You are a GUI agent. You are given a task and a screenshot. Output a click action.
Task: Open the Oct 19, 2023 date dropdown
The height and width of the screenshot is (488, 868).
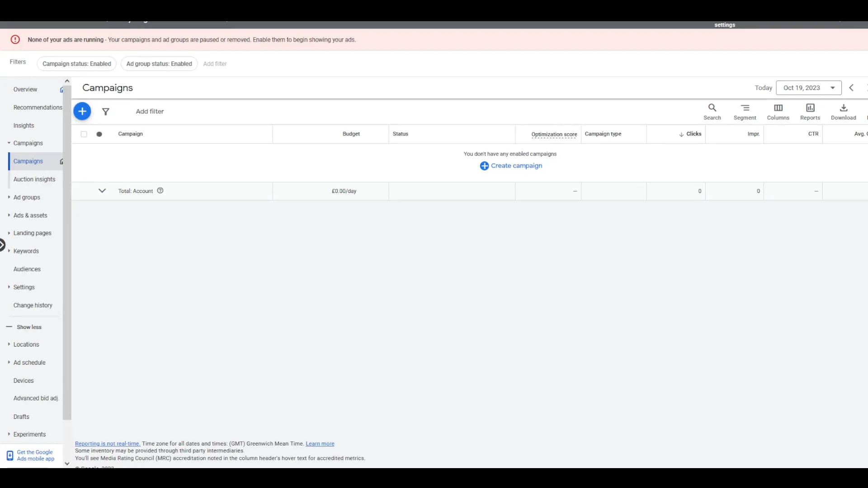click(809, 88)
